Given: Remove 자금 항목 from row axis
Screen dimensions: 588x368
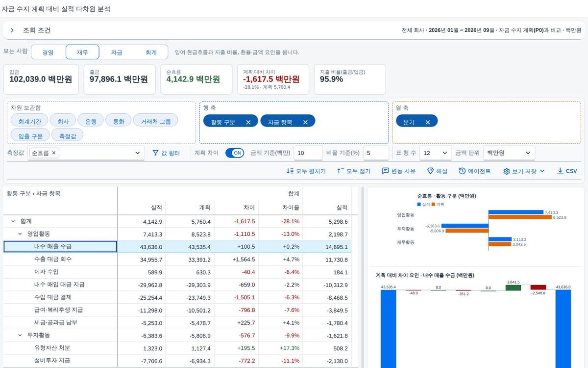Looking at the screenshot, I should pyautogui.click(x=305, y=122).
